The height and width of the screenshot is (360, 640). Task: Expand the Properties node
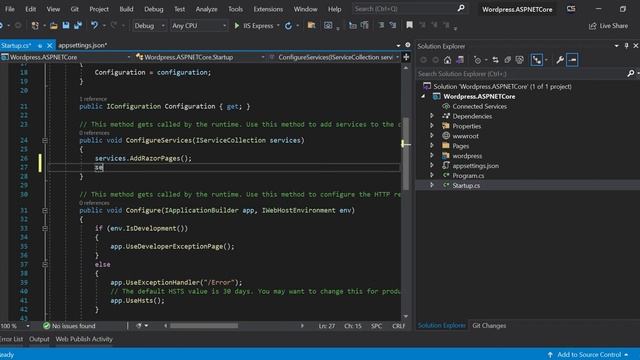tap(432, 126)
